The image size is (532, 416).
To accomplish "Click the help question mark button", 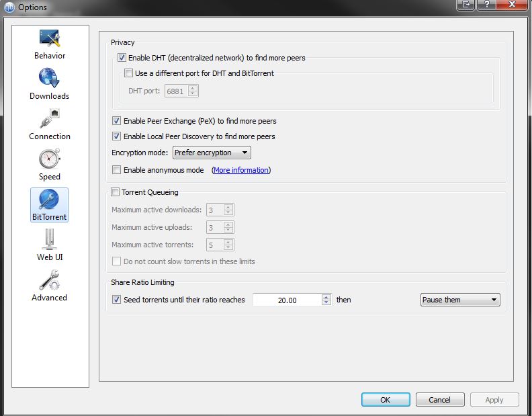I will (x=486, y=5).
